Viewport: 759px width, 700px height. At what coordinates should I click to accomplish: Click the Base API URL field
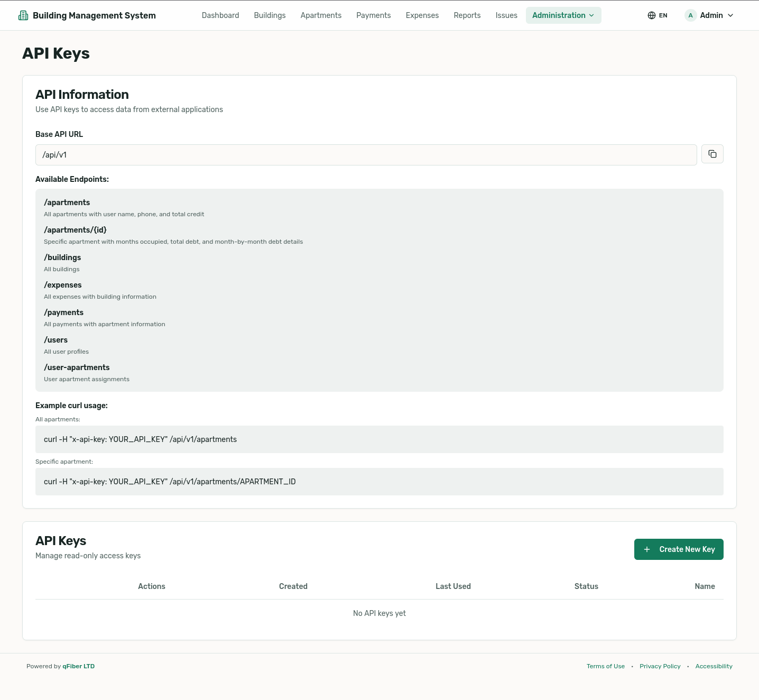click(x=366, y=155)
